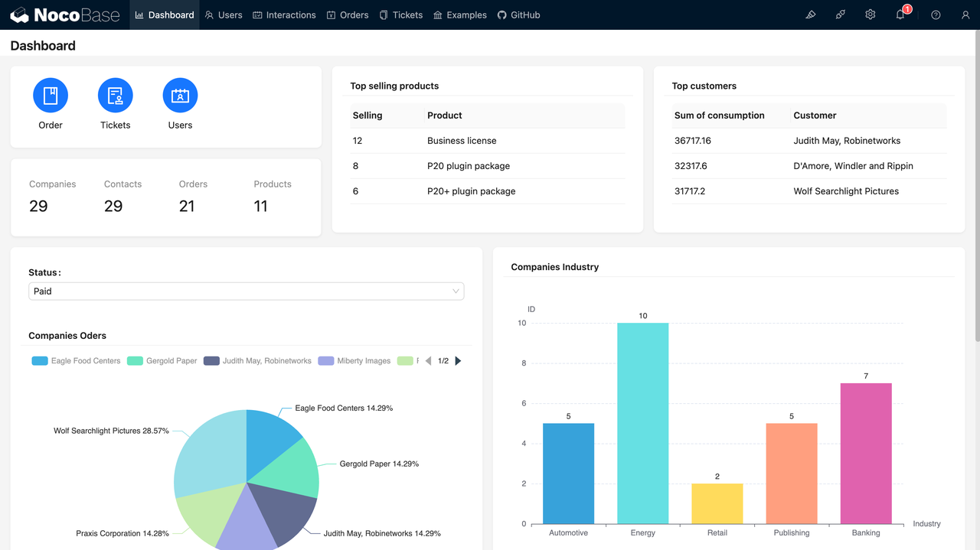Image resolution: width=980 pixels, height=550 pixels.
Task: Click the previous legend page arrow
Action: tap(429, 360)
